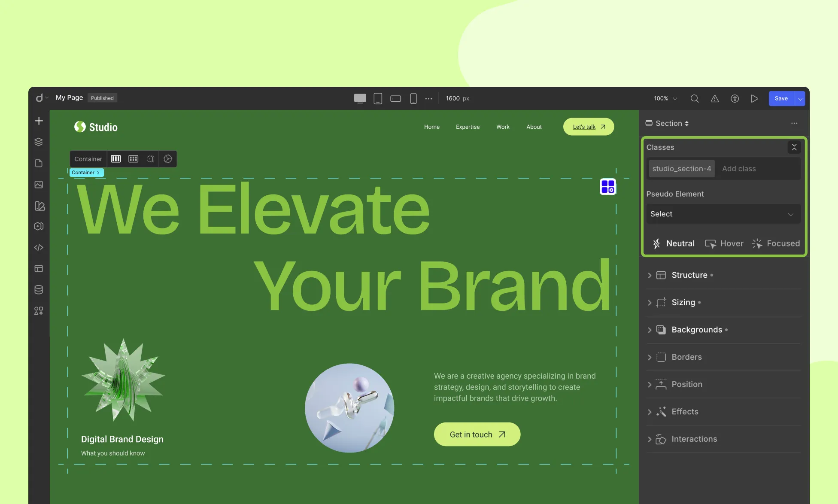
Task: Click the Let's talk button
Action: (x=589, y=127)
